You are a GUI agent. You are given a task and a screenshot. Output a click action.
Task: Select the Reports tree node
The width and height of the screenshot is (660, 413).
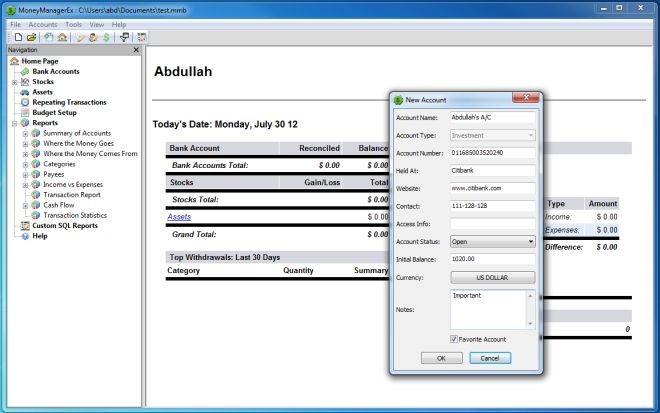pos(45,123)
